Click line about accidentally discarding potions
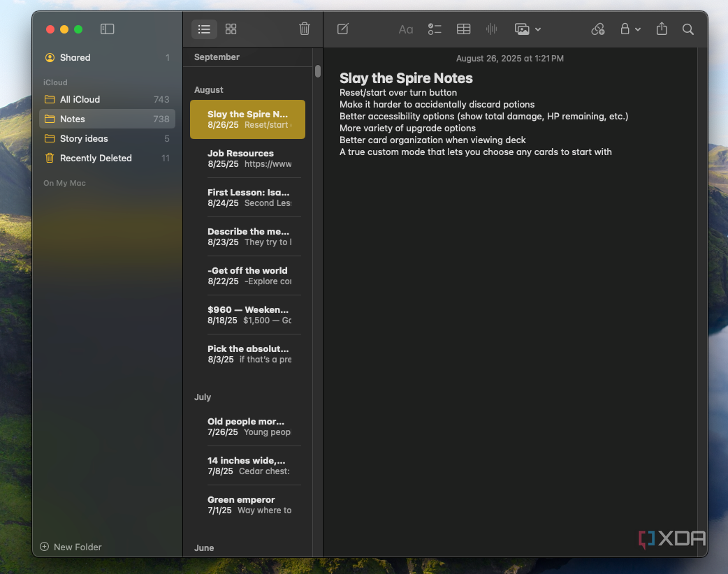 pyautogui.click(x=437, y=105)
